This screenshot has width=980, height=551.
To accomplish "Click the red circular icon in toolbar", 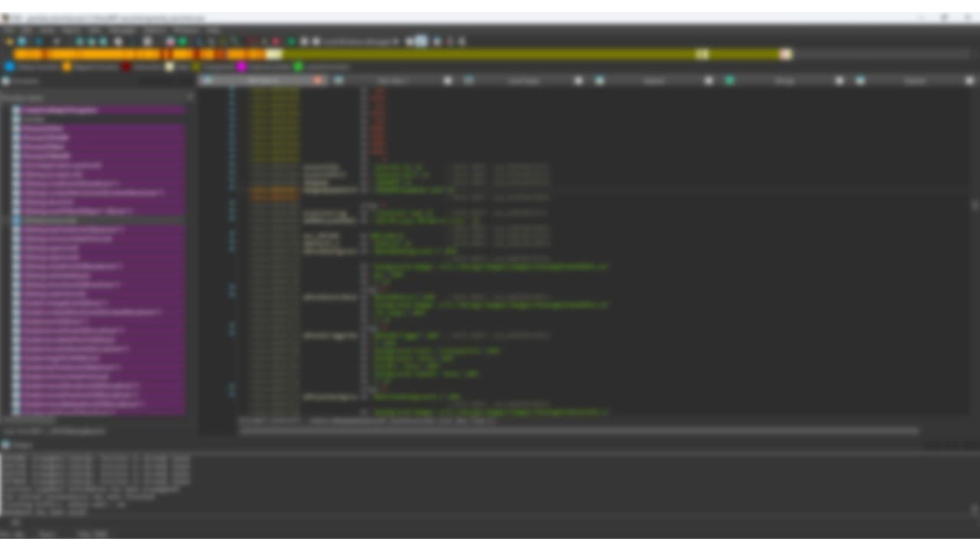I will pos(276,41).
